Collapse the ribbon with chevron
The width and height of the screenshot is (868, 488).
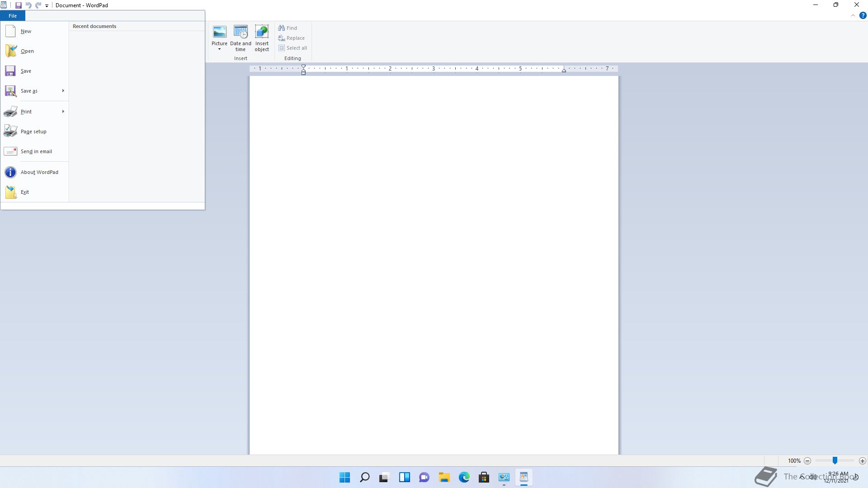click(853, 16)
